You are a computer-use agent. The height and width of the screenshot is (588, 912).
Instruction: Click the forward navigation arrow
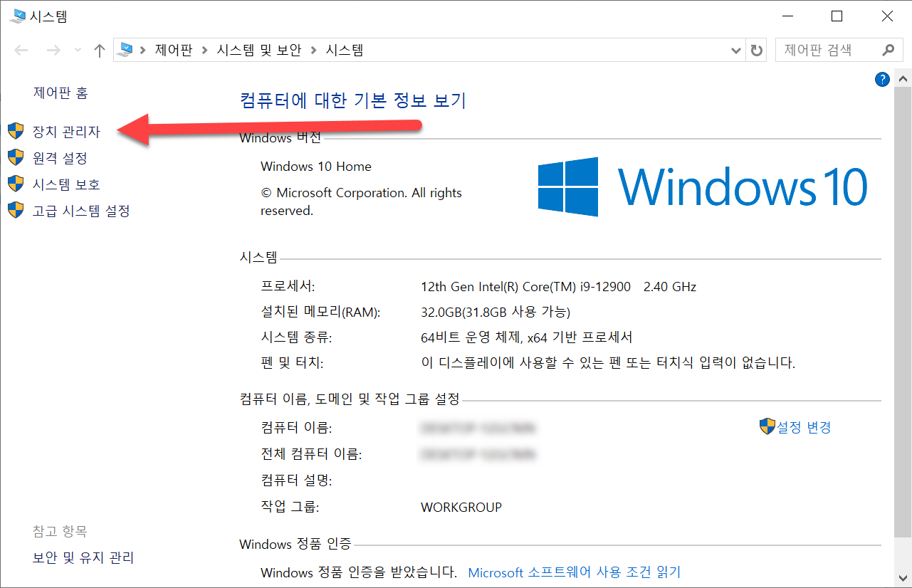click(53, 51)
